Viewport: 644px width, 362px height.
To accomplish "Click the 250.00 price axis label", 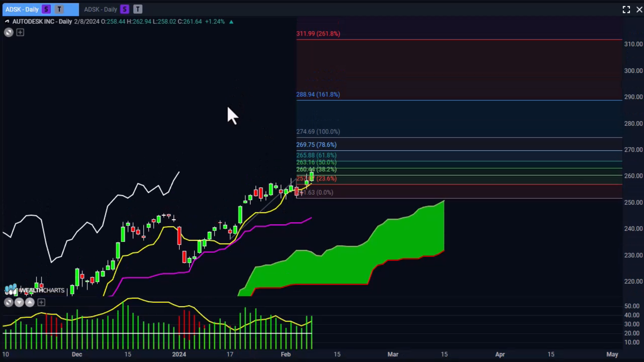I will tap(633, 202).
